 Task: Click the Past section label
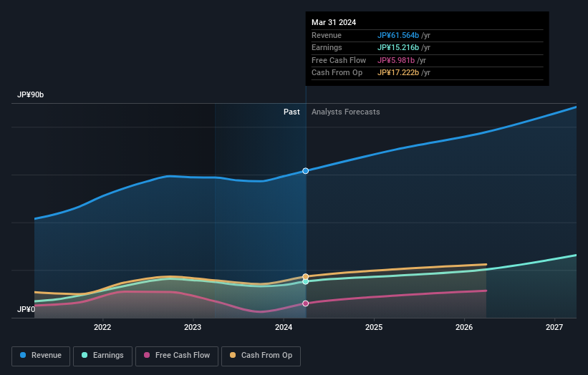[x=291, y=112]
